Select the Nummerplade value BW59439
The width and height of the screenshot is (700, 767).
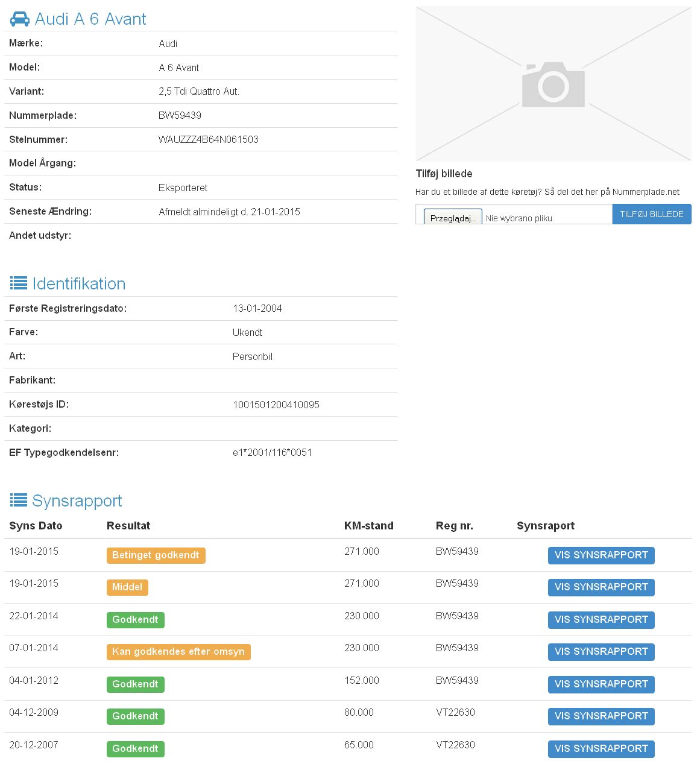(x=180, y=115)
